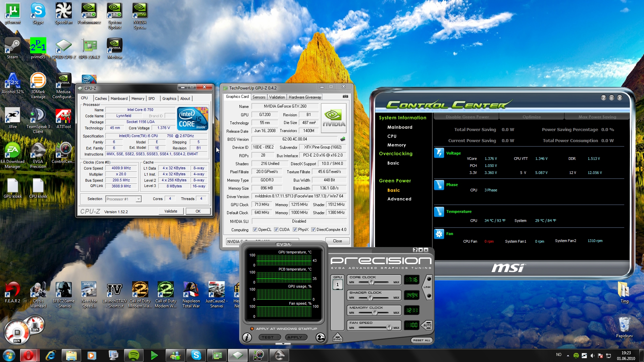
Task: Expand Precision monitor panel bottom arrow
Action: click(283, 344)
